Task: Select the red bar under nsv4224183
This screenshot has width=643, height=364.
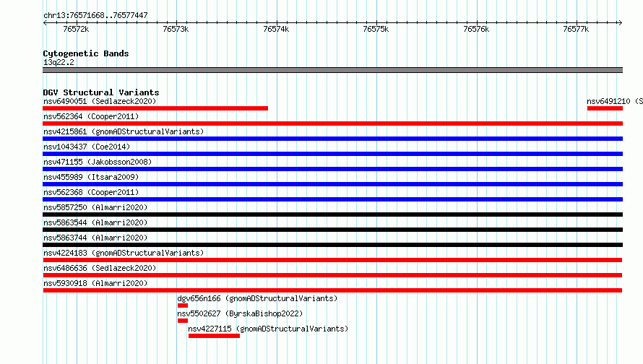Action: coord(332,260)
